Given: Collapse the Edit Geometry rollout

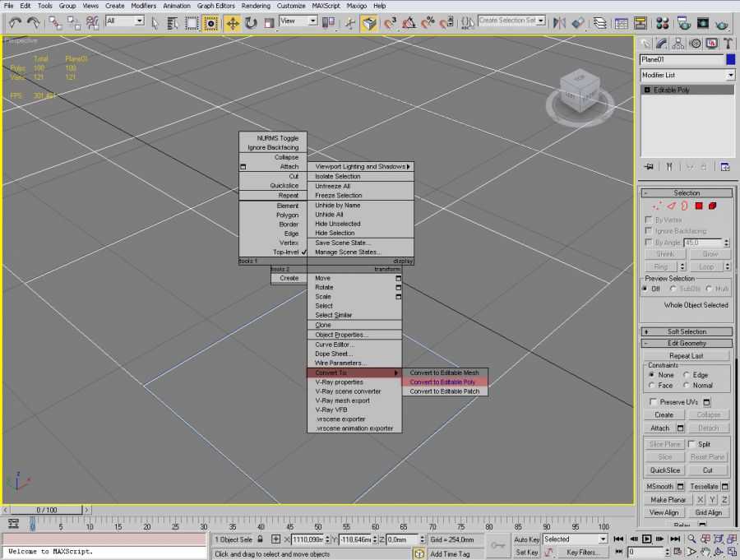Looking at the screenshot, I should [687, 343].
